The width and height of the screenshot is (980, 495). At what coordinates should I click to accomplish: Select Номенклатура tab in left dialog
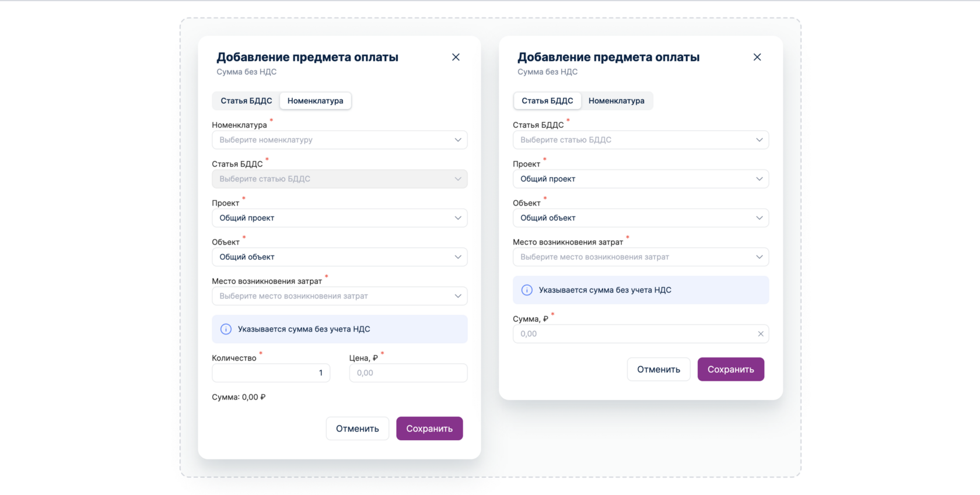point(315,101)
